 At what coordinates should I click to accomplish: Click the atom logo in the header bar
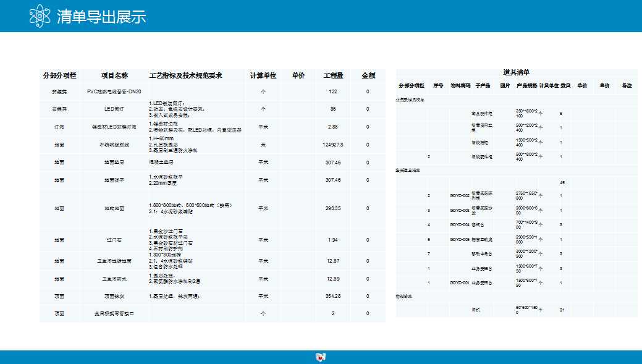pyautogui.click(x=39, y=15)
